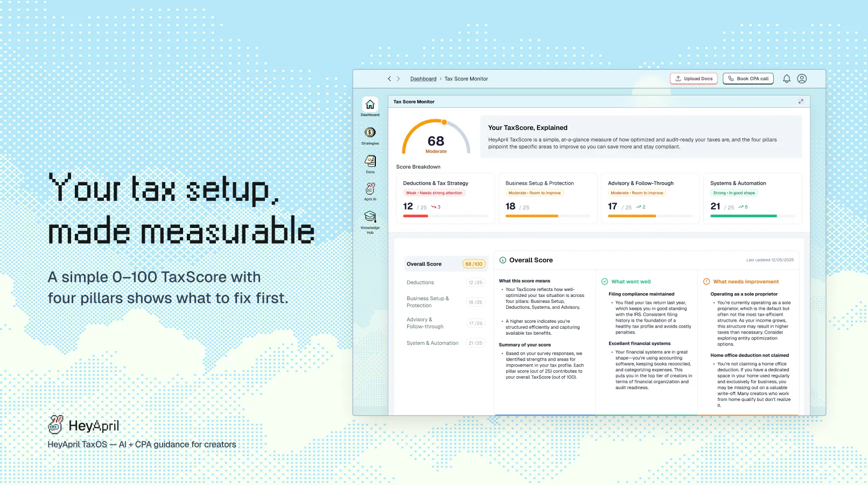This screenshot has height=485, width=868.
Task: Click 'Filing compliance maintained' heading
Action: click(x=641, y=294)
